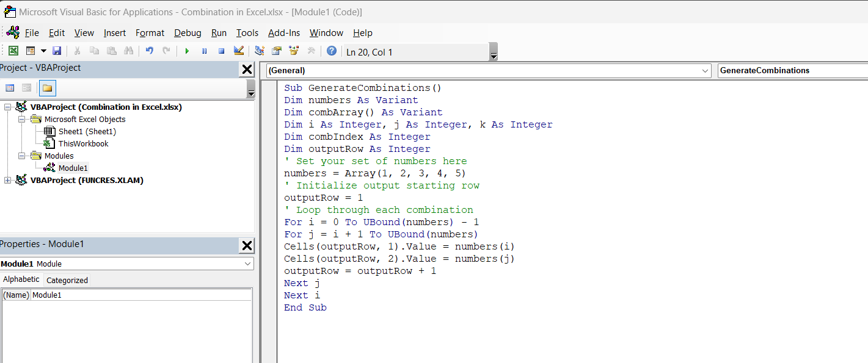Click the Ln 20, Col 1 indicator

tap(370, 52)
